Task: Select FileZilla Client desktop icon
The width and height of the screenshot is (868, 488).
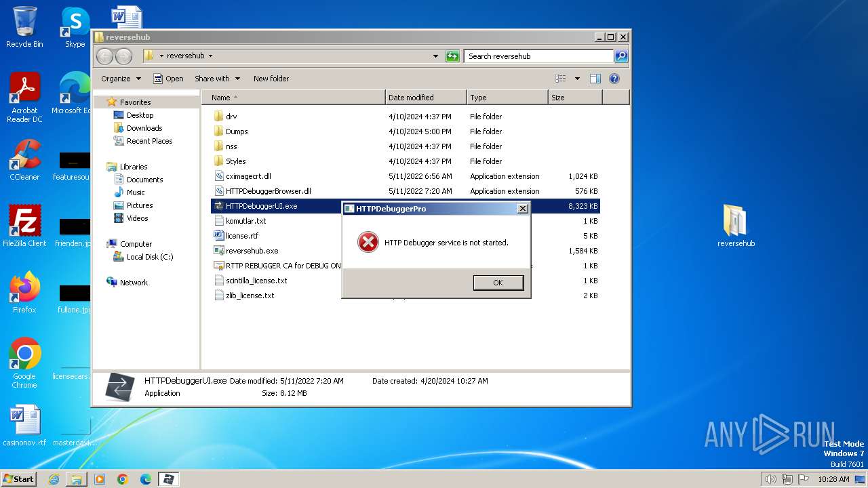Action: click(x=24, y=226)
